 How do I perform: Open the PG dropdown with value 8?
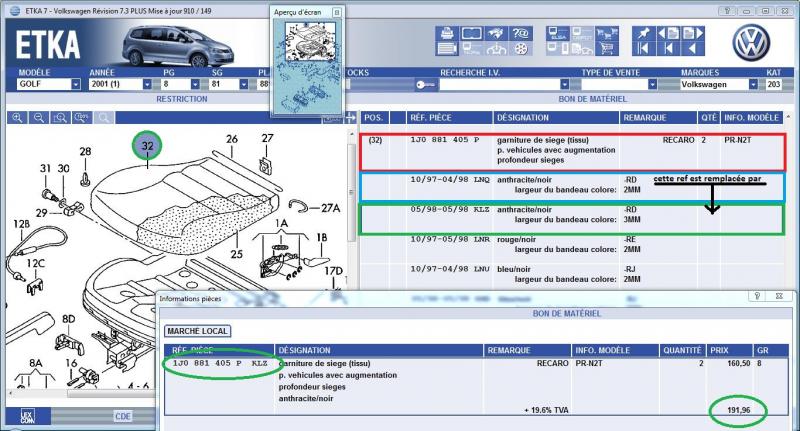pyautogui.click(x=195, y=84)
